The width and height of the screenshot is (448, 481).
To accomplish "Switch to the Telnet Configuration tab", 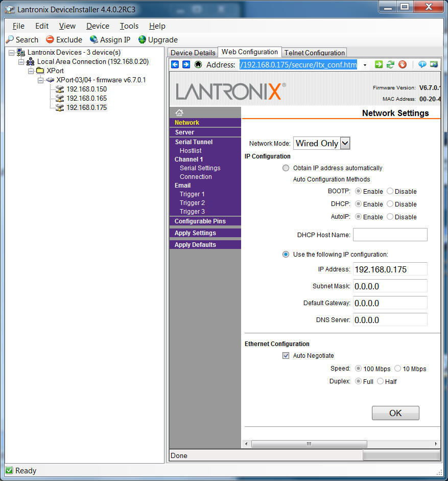I will (314, 53).
